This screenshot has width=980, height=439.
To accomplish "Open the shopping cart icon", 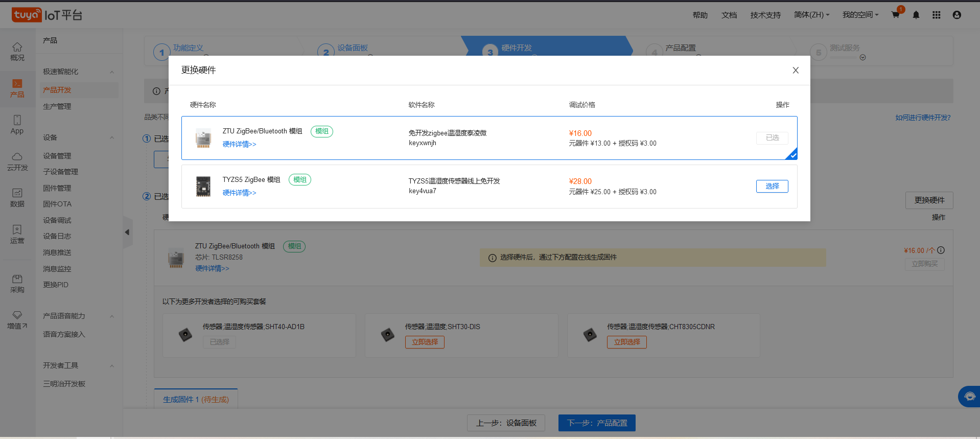I will point(896,15).
